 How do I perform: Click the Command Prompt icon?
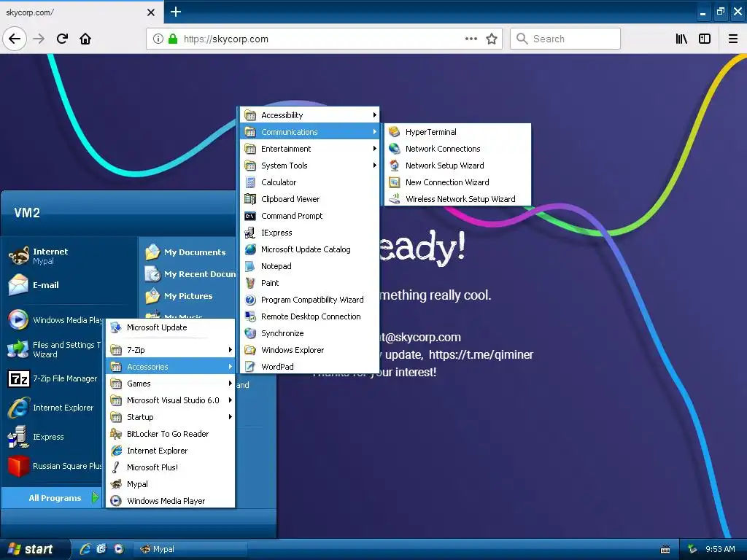click(x=250, y=216)
